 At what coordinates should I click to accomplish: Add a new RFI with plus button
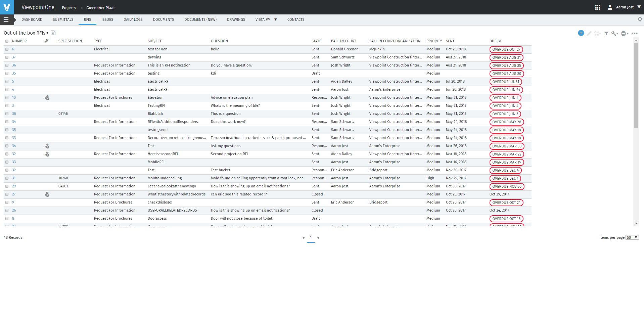[581, 33]
